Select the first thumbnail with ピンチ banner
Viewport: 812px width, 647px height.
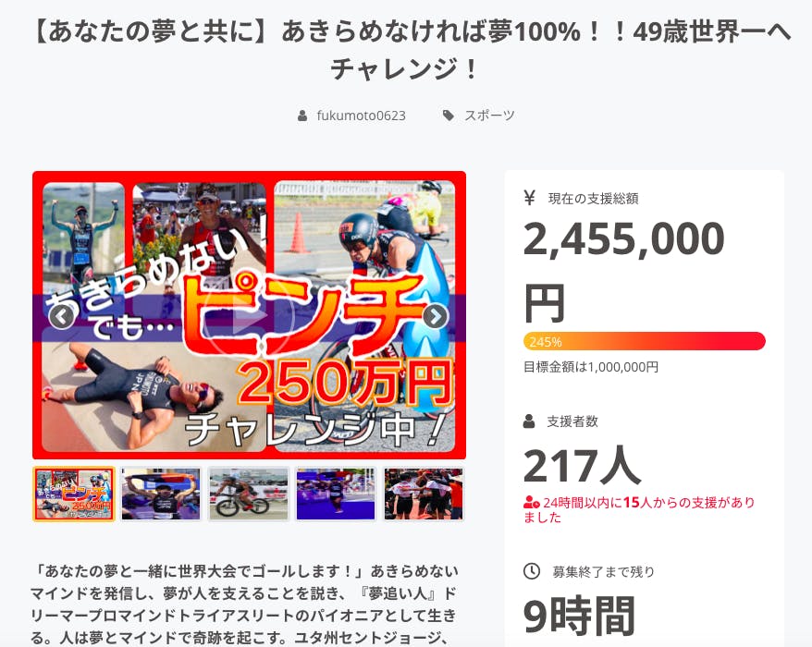point(74,494)
